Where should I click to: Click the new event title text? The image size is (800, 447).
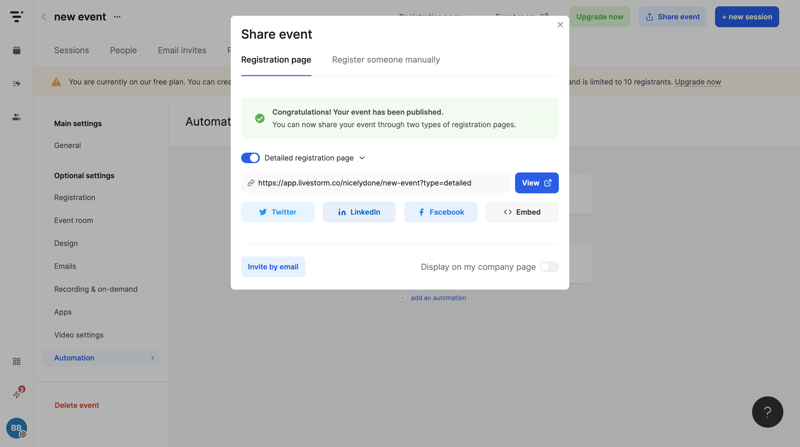80,17
